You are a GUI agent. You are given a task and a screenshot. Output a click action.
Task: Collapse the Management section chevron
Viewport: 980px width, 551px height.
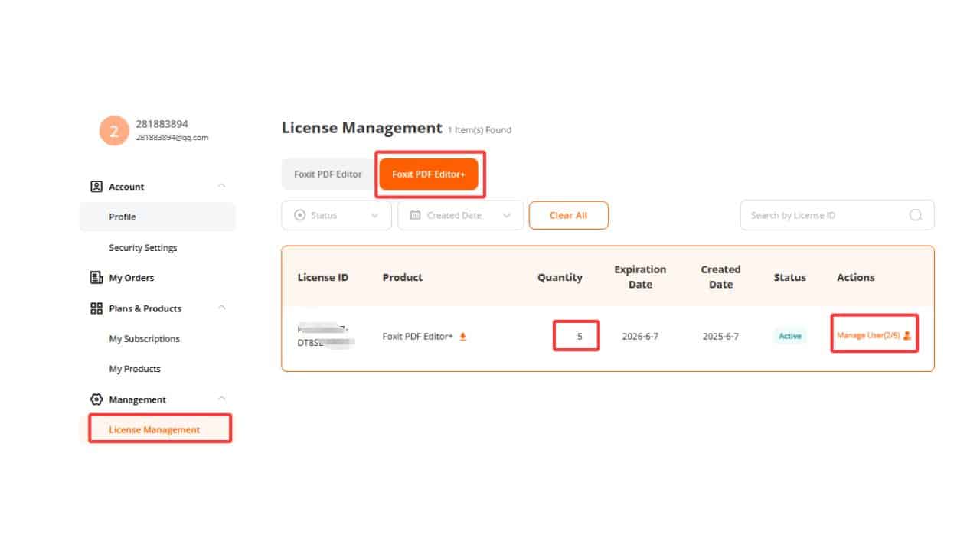[x=222, y=399]
